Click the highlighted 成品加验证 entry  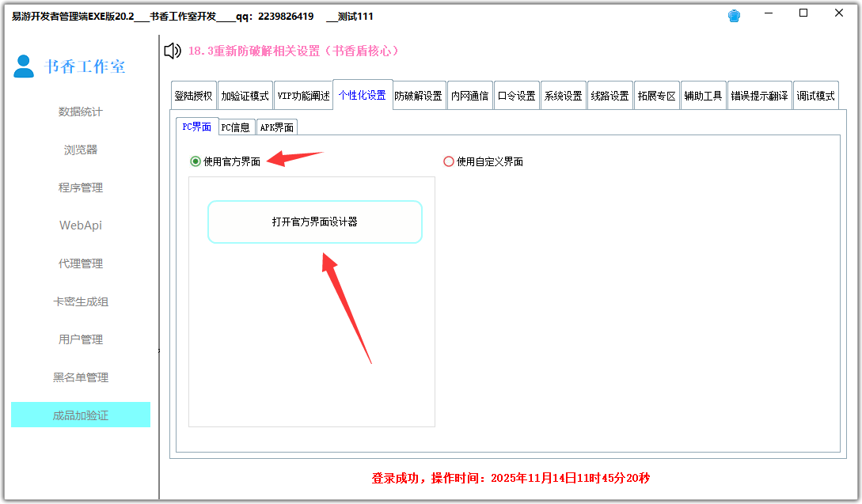click(80, 415)
